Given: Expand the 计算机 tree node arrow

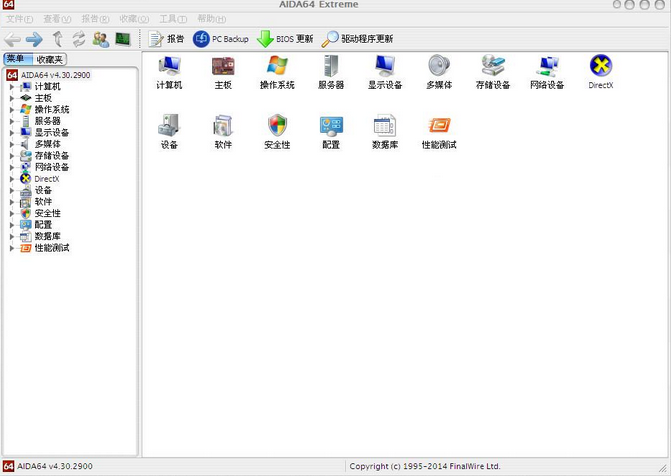Looking at the screenshot, I should pos(12,87).
